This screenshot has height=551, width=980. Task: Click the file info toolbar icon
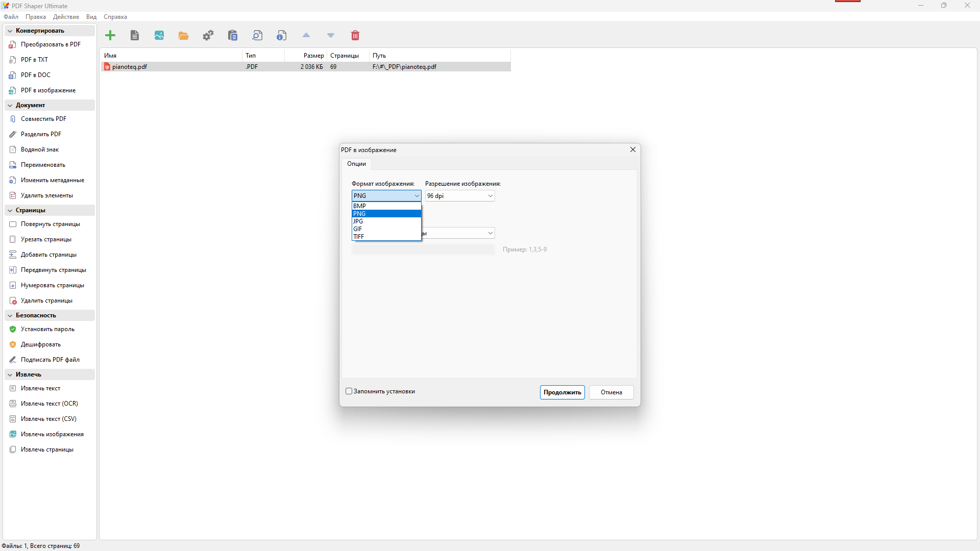click(282, 35)
